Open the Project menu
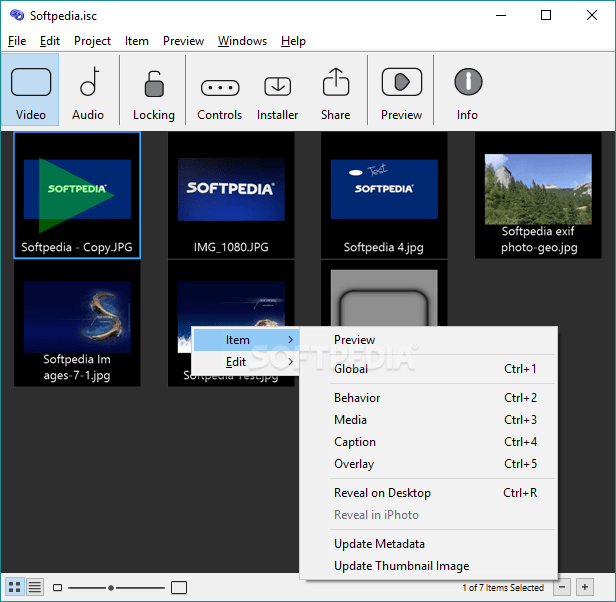Image resolution: width=616 pixels, height=602 pixels. (x=92, y=41)
